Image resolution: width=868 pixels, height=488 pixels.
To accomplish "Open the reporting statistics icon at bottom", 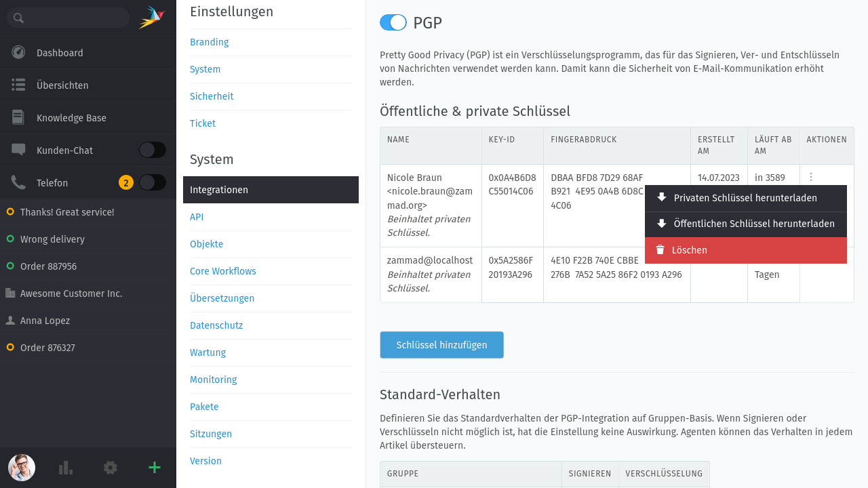I will click(65, 468).
